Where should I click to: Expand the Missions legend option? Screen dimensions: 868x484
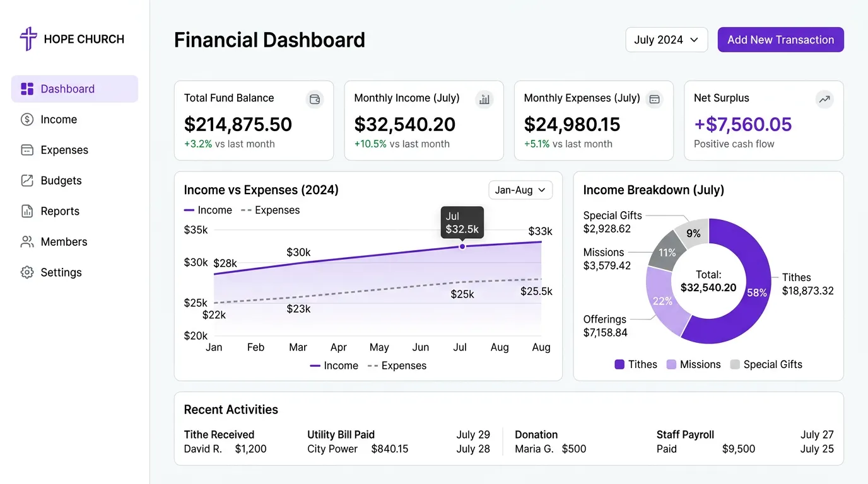point(693,364)
